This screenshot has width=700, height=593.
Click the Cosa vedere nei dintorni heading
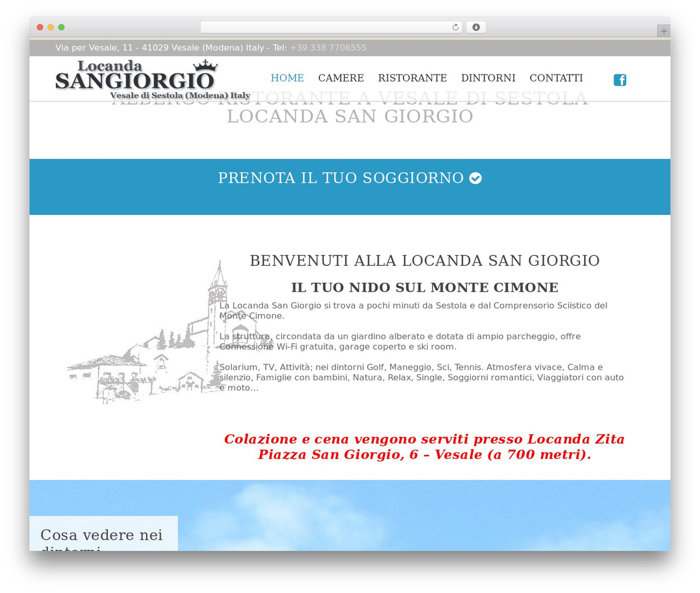[102, 539]
